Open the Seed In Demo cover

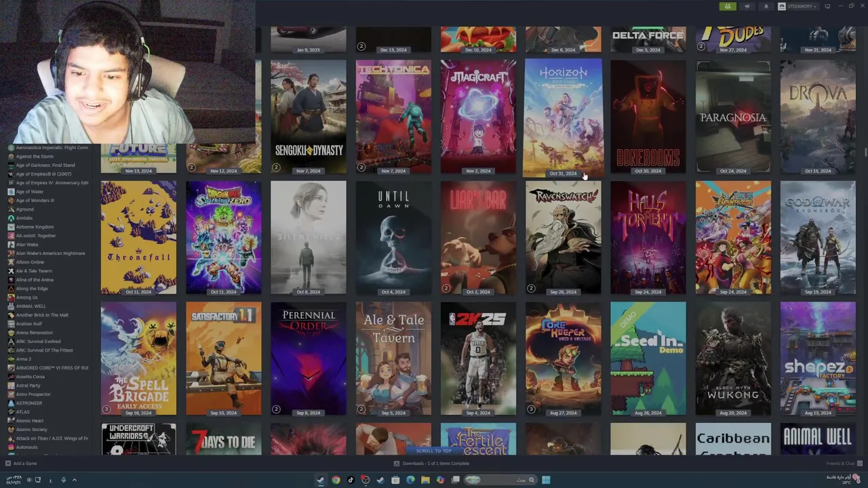648,359
